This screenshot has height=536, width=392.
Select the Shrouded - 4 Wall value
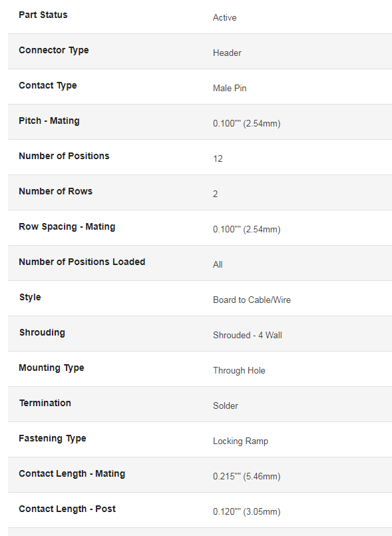pos(248,336)
